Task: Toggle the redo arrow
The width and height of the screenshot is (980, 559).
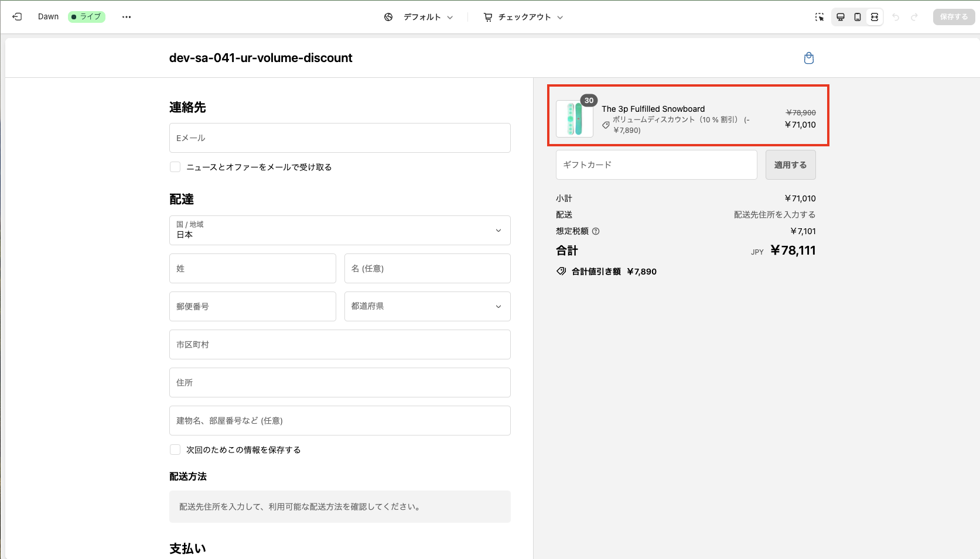Action: point(914,17)
